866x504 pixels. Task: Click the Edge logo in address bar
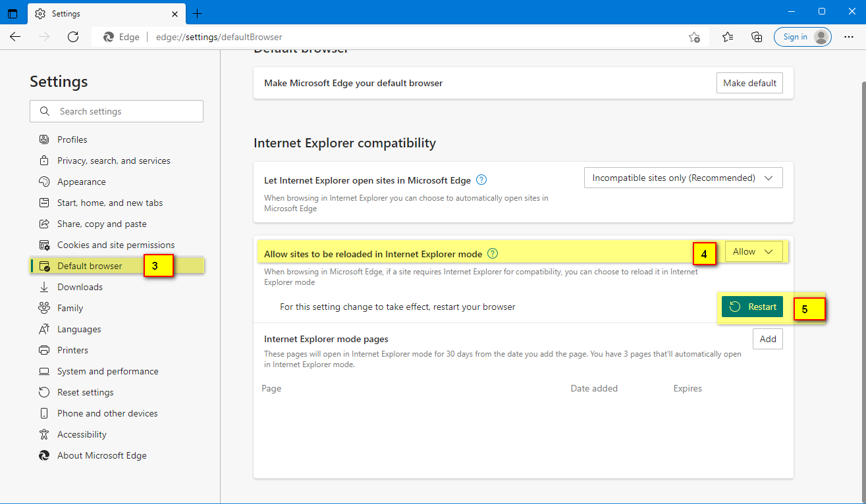[109, 37]
